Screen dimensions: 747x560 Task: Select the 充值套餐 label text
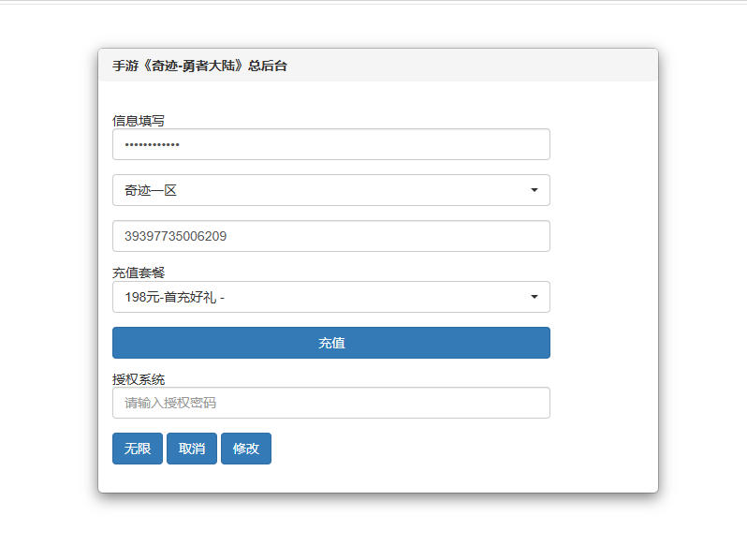[x=139, y=273]
